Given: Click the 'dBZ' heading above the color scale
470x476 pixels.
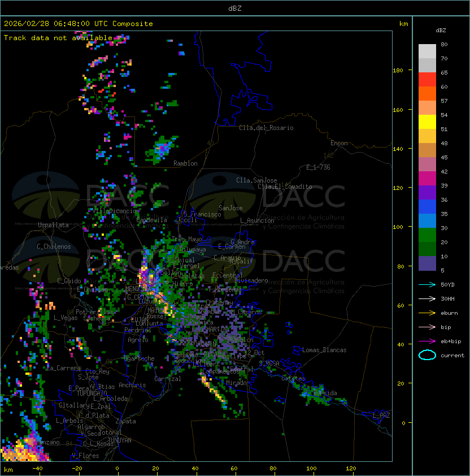Looking at the screenshot, I should (x=441, y=31).
